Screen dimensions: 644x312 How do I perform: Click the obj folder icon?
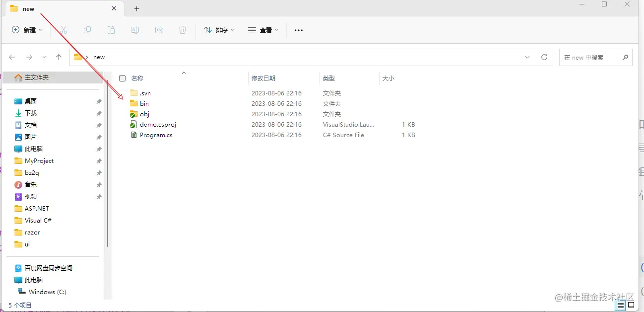[133, 114]
